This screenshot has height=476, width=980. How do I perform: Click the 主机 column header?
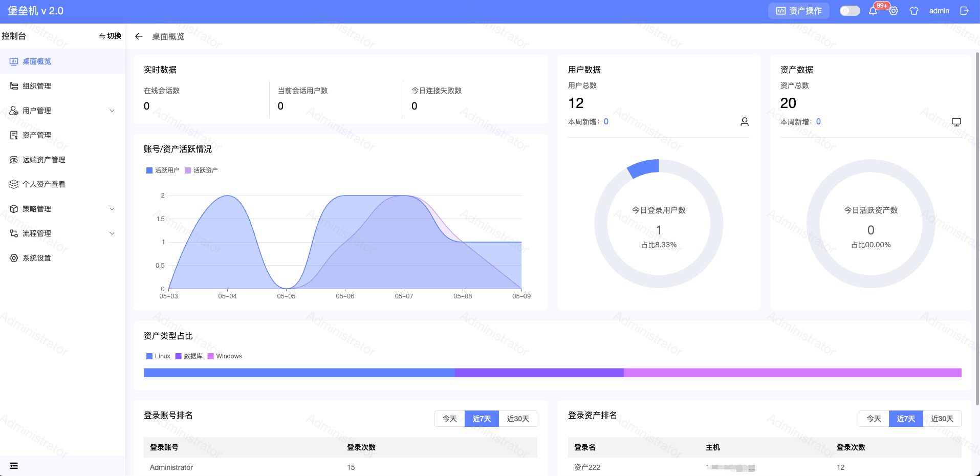click(713, 447)
